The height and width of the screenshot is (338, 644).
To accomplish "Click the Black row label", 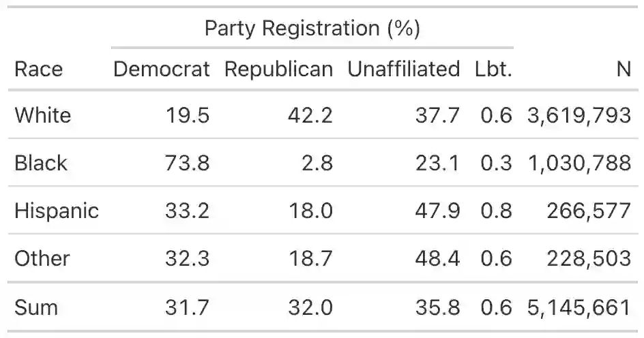I will pos(41,163).
